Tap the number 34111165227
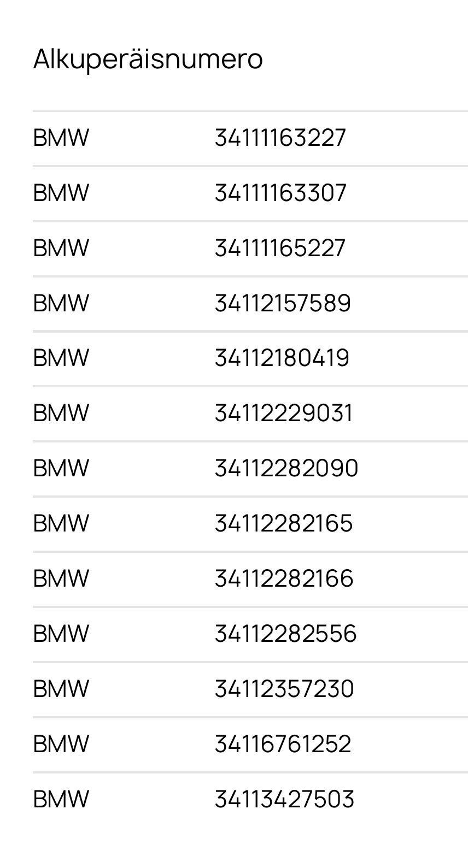 (280, 248)
